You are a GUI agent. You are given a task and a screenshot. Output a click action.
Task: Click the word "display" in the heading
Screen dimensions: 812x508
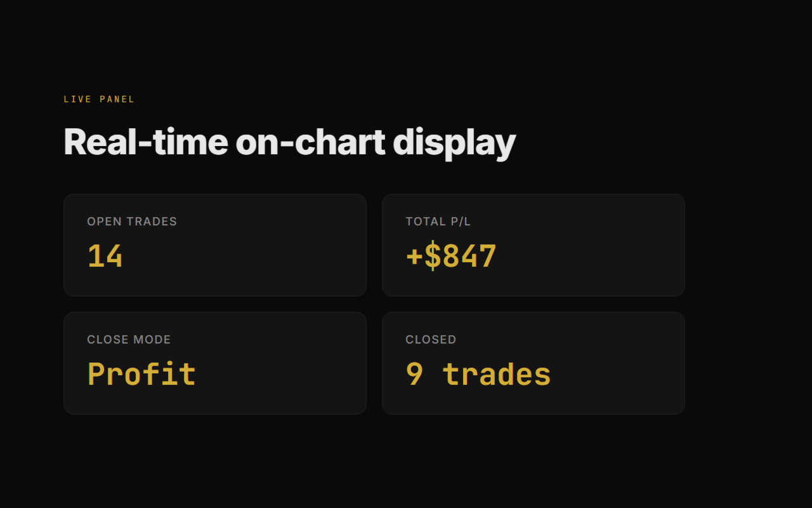coord(454,142)
